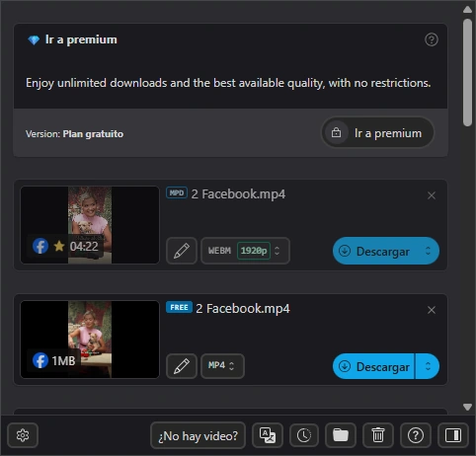476x456 pixels.
Task: Click Descargar for the FREE video
Action: pos(373,366)
